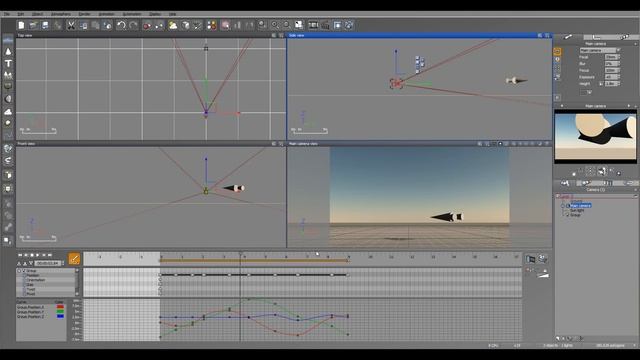Viewport: 640px width, 360px height.
Task: Click the stop button in timeline playback controls
Action: pos(32,255)
